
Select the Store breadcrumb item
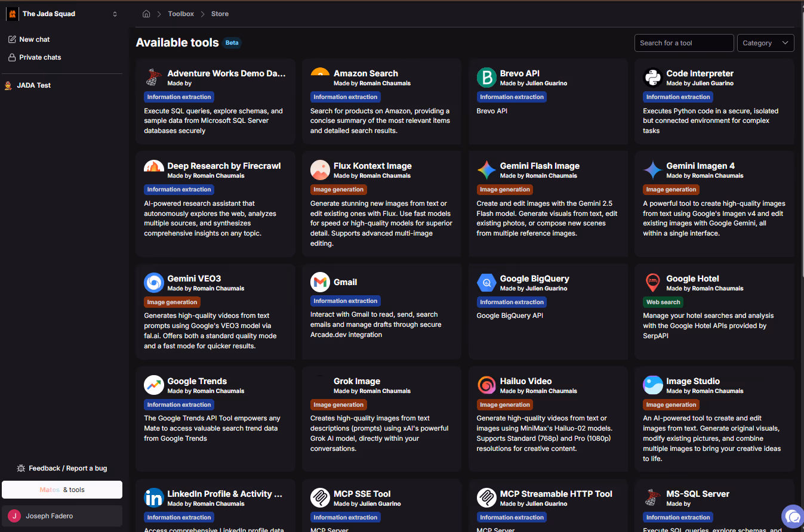(x=220, y=13)
